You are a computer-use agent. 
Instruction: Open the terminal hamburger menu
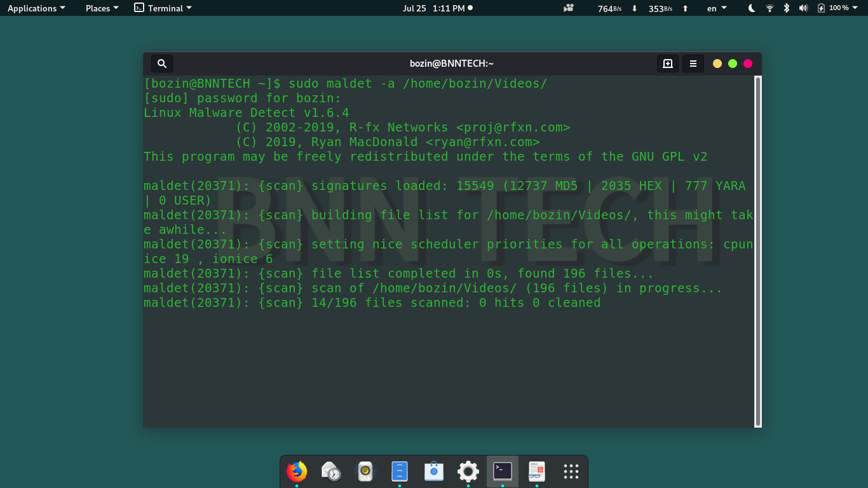coord(693,64)
